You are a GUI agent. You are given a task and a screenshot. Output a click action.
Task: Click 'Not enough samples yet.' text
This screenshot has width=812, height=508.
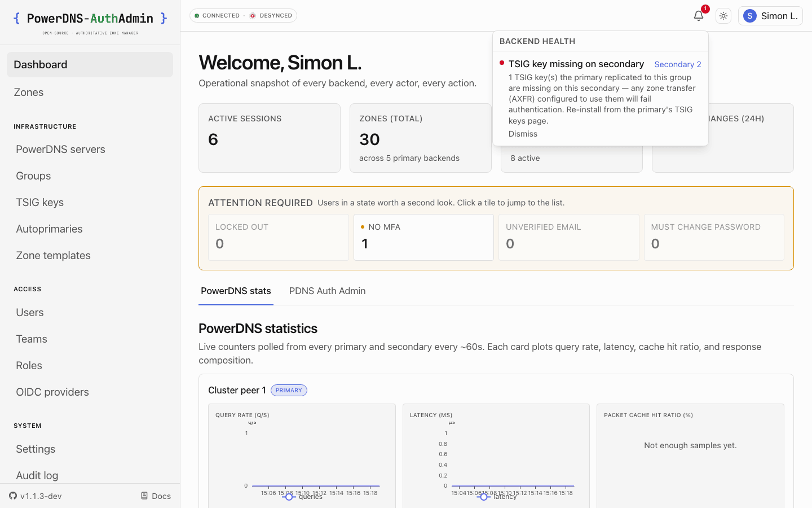pyautogui.click(x=690, y=445)
